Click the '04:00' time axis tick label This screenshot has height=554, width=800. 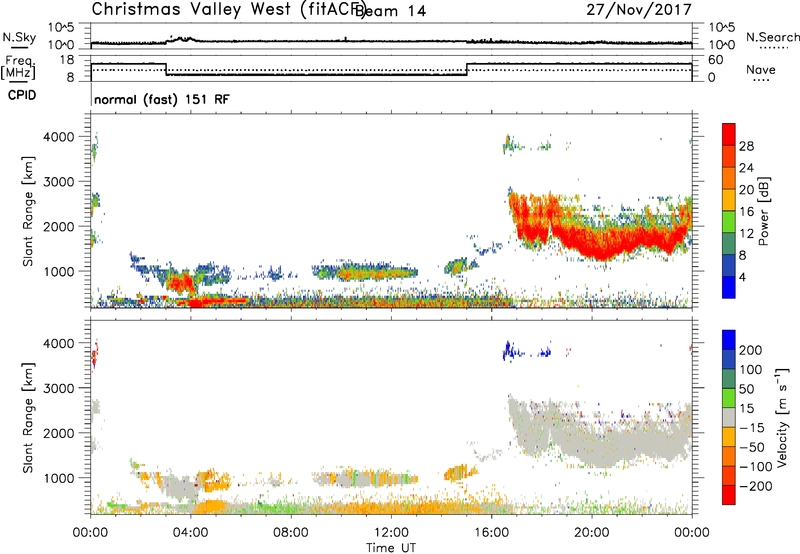pyautogui.click(x=190, y=533)
